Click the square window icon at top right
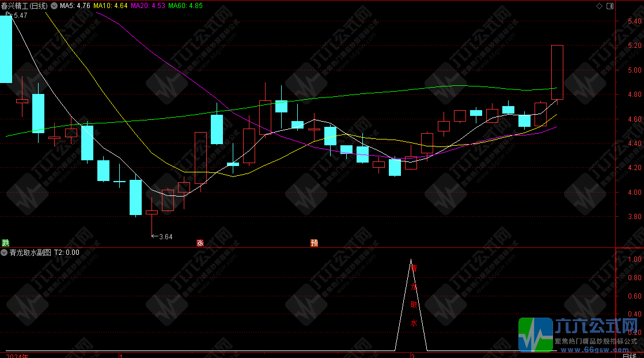The image size is (644, 358). coord(610,6)
